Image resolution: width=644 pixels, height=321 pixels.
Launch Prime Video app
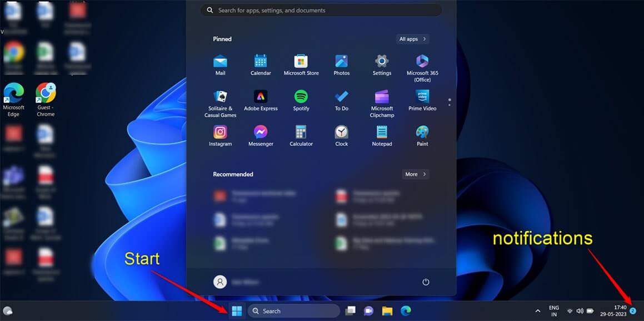pyautogui.click(x=422, y=101)
